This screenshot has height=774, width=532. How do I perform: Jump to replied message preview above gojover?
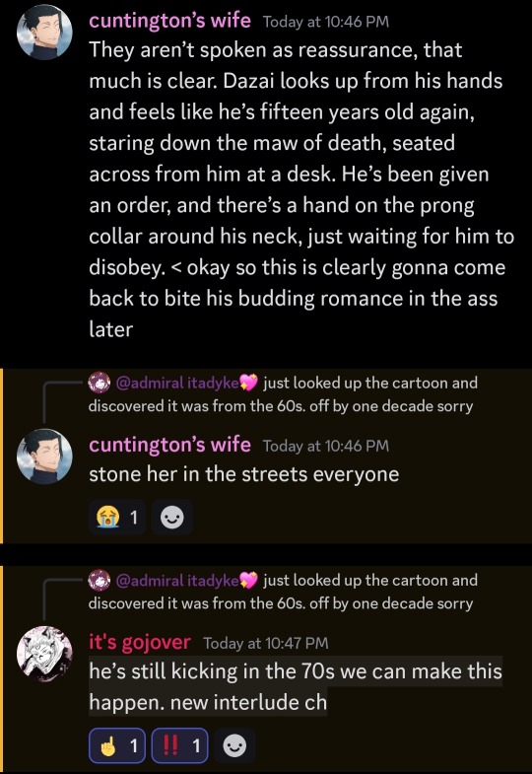click(281, 592)
